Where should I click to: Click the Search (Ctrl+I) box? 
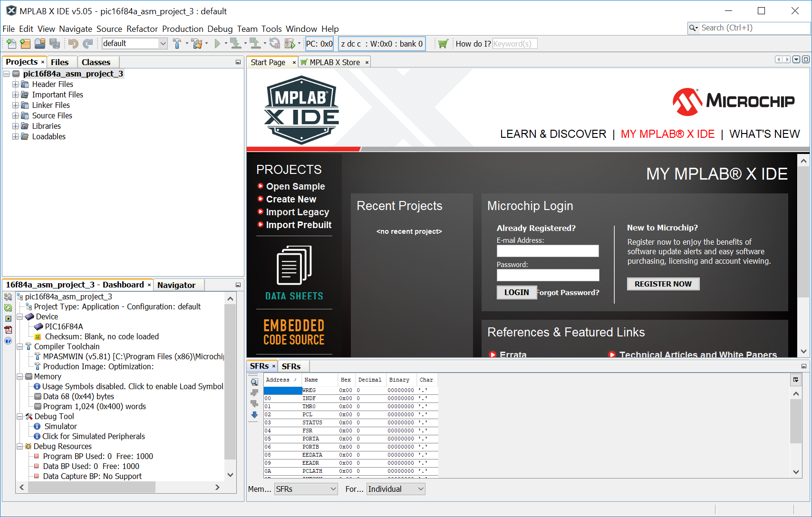[749, 28]
